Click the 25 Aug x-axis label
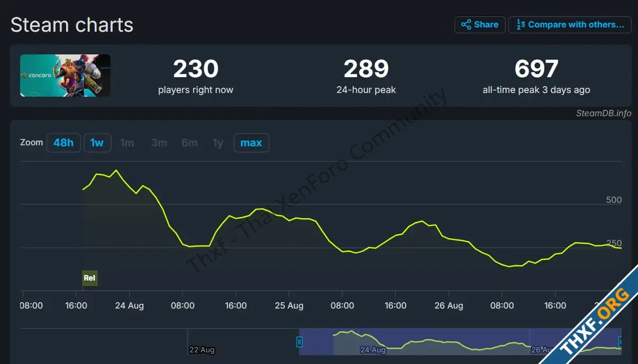 (289, 305)
